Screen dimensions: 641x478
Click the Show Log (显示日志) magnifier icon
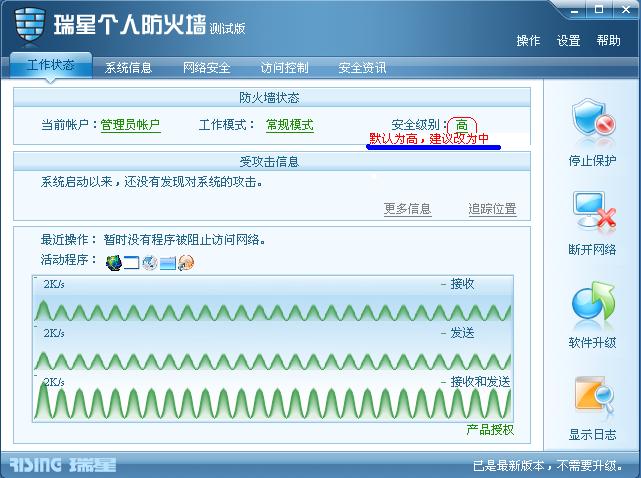coord(594,394)
